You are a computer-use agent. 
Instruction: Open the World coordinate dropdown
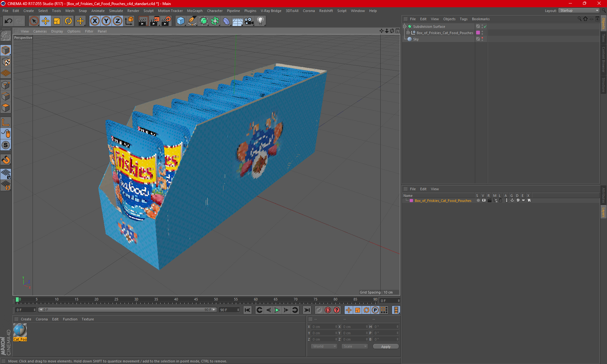[324, 346]
